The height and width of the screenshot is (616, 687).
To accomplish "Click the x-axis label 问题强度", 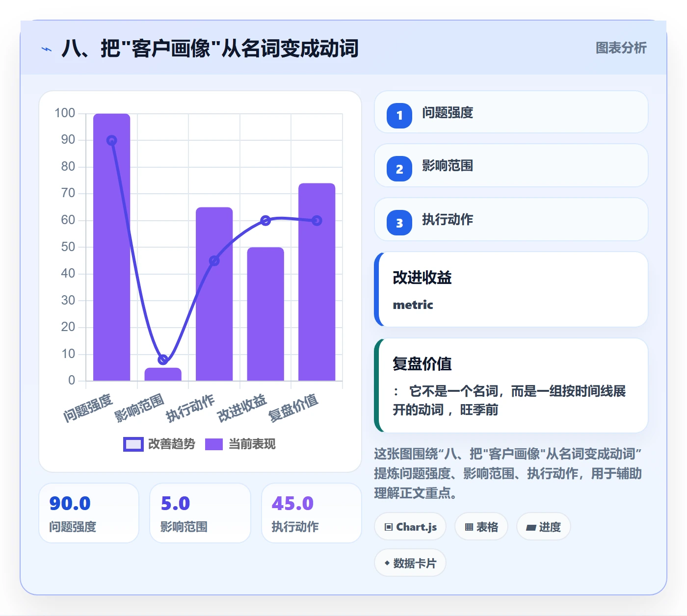I will 88,408.
